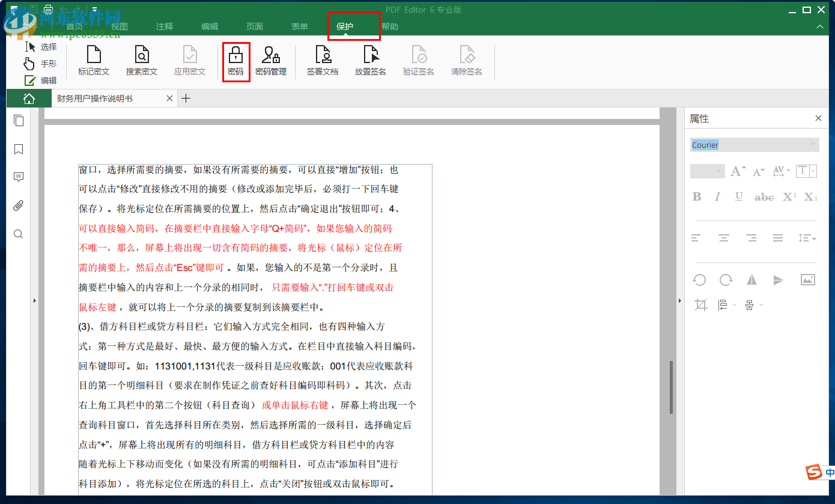Open 搜索密文 search redaction tool
The image size is (835, 504).
tap(142, 61)
